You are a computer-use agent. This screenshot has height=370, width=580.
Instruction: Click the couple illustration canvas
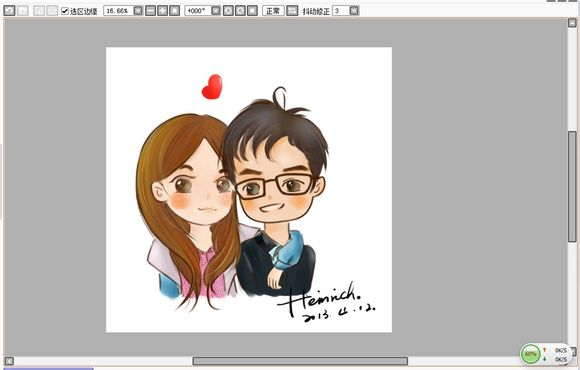click(249, 190)
